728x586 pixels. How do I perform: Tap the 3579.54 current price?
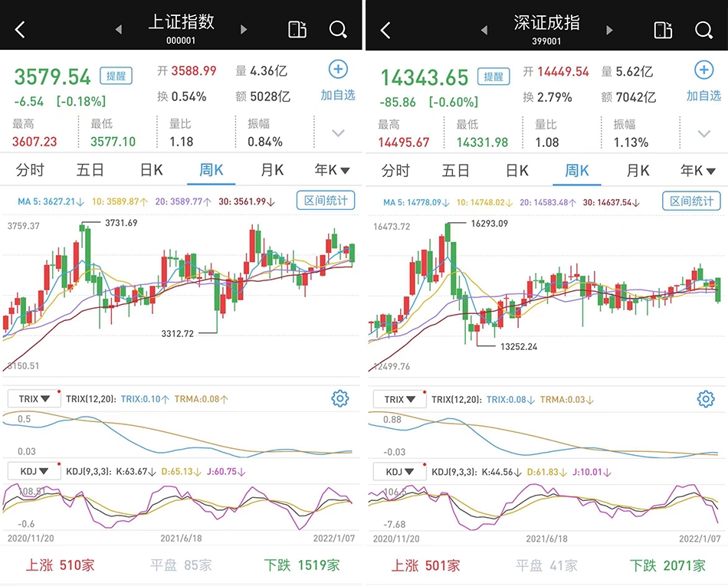coord(52,77)
